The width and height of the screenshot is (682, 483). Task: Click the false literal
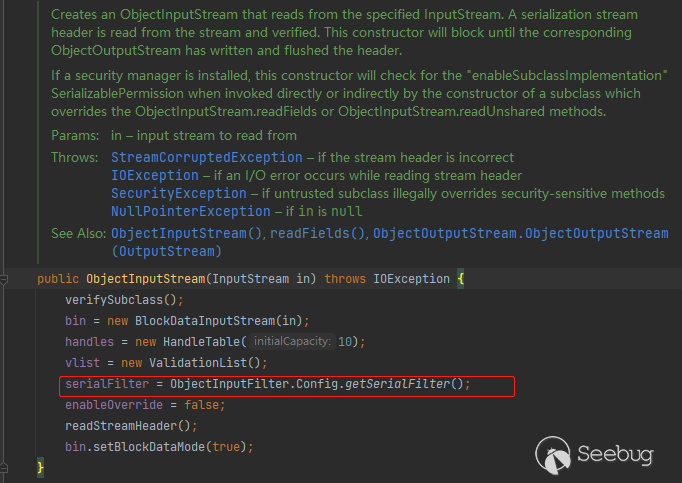coord(201,405)
